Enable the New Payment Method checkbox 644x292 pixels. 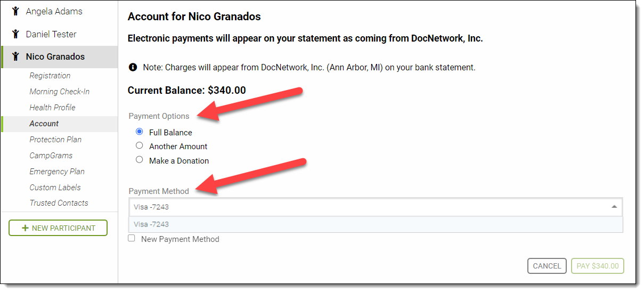[x=132, y=239]
